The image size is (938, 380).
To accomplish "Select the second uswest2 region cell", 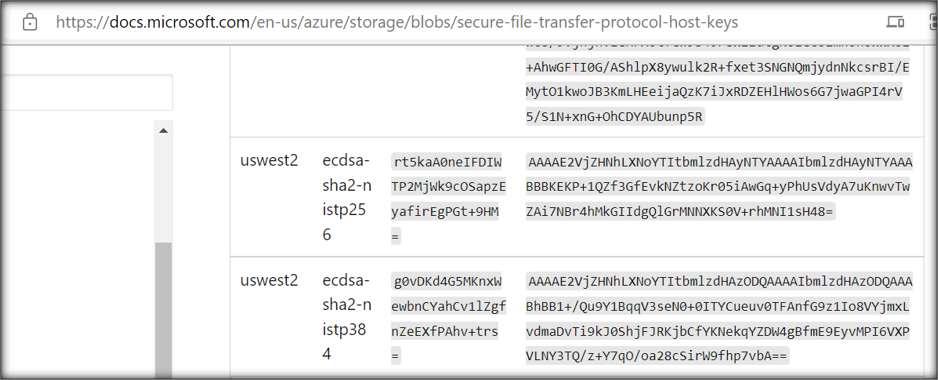I will click(x=269, y=280).
